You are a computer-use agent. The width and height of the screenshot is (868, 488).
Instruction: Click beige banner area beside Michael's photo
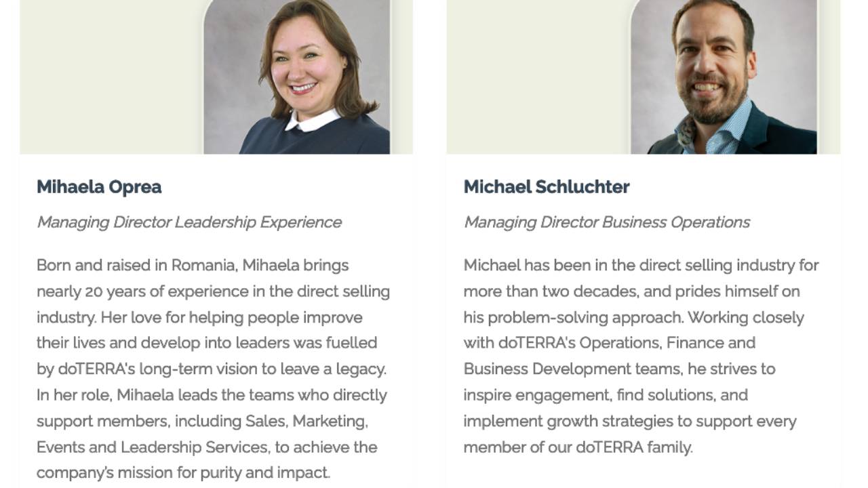coord(538,77)
